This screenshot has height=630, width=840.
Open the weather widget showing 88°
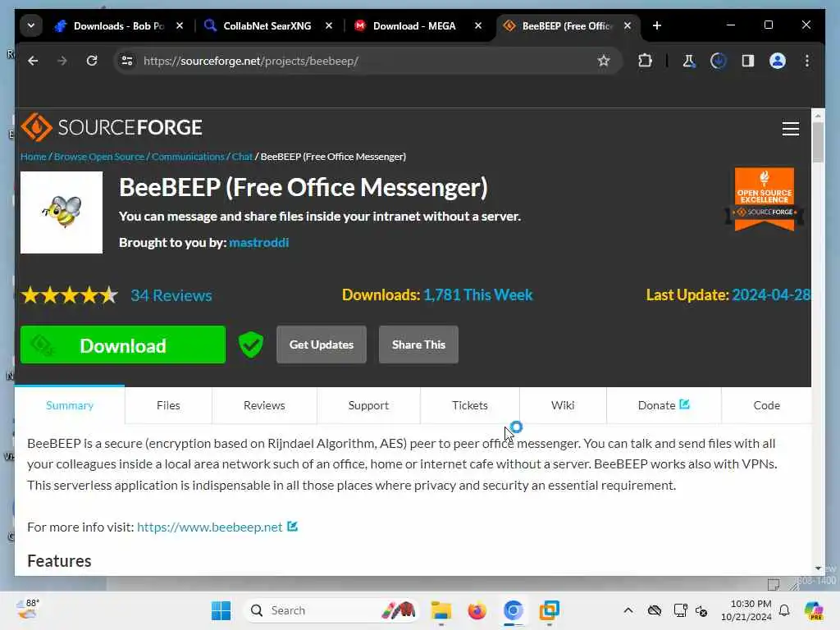[x=28, y=609]
